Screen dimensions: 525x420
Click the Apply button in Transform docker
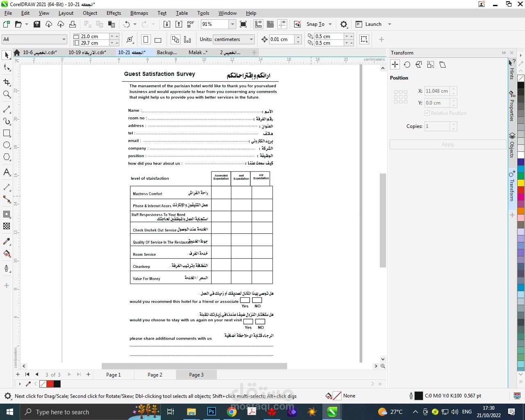[x=448, y=144]
